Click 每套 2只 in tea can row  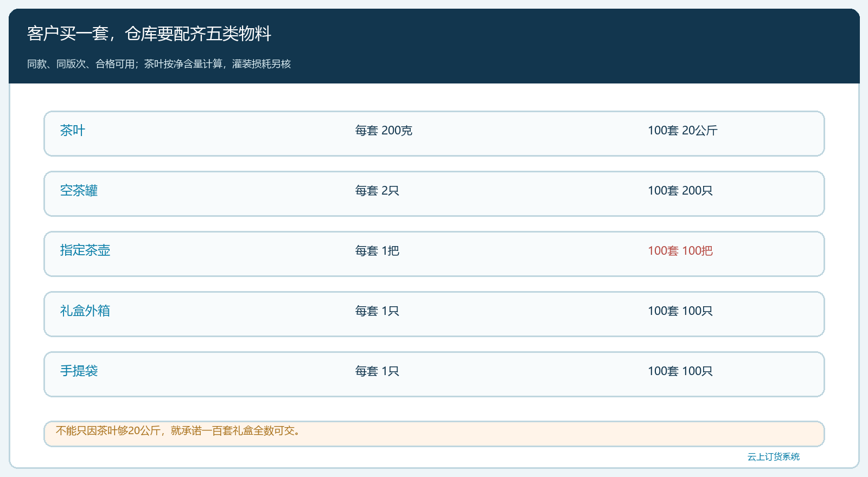click(x=377, y=191)
